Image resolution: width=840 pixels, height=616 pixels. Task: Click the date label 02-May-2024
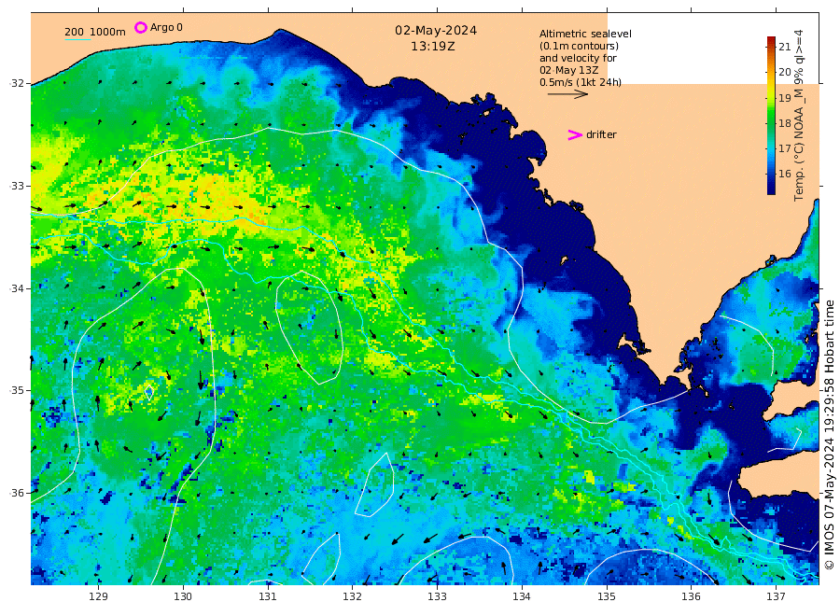436,31
